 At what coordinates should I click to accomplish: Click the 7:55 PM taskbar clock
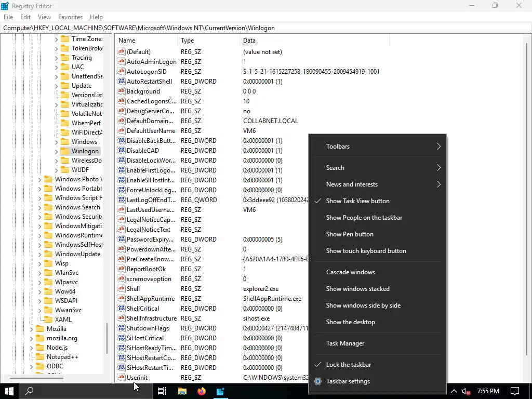[488, 391]
